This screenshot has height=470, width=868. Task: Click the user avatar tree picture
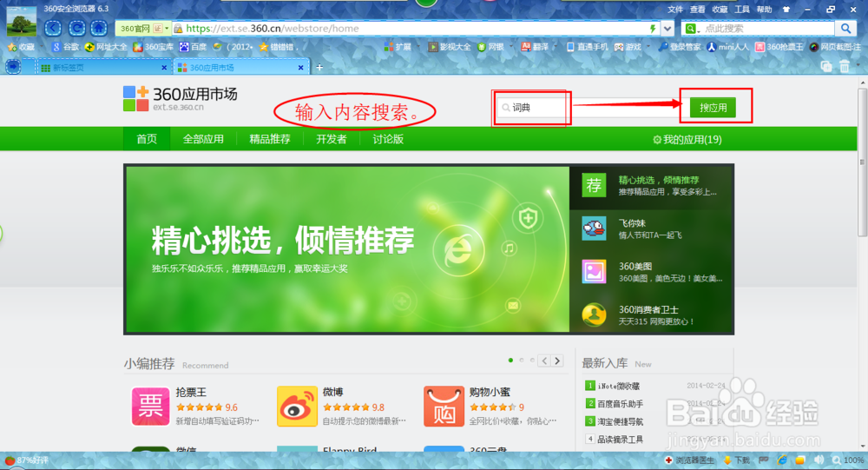click(x=22, y=23)
